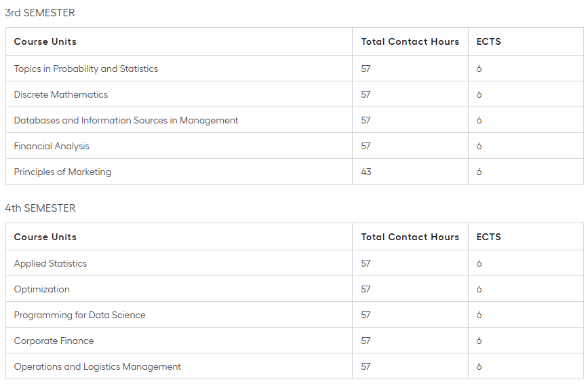Screen dimensions: 588x384
Task: Open the Optimization course entry
Action: point(42,289)
